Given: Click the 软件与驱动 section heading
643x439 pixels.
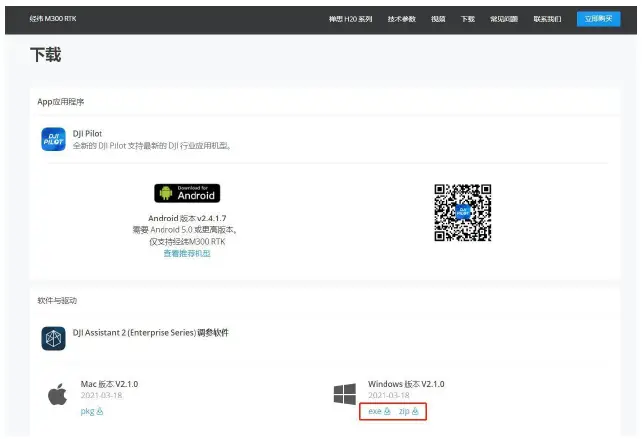Looking at the screenshot, I should [57, 300].
